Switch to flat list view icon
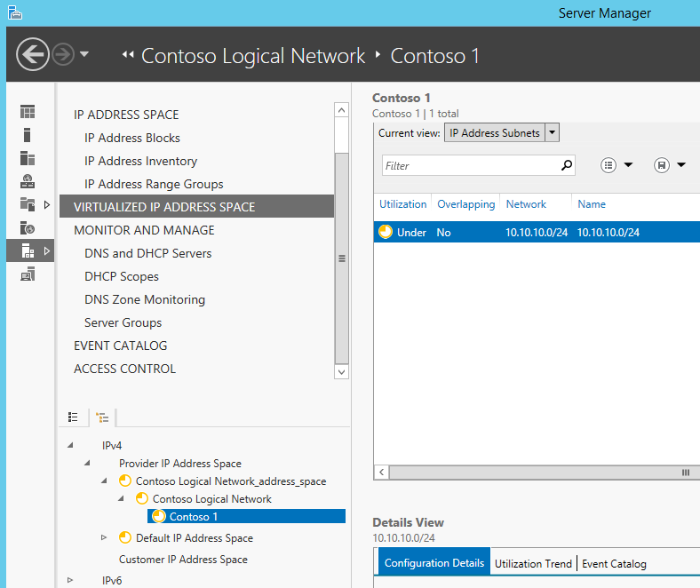 [x=73, y=417]
